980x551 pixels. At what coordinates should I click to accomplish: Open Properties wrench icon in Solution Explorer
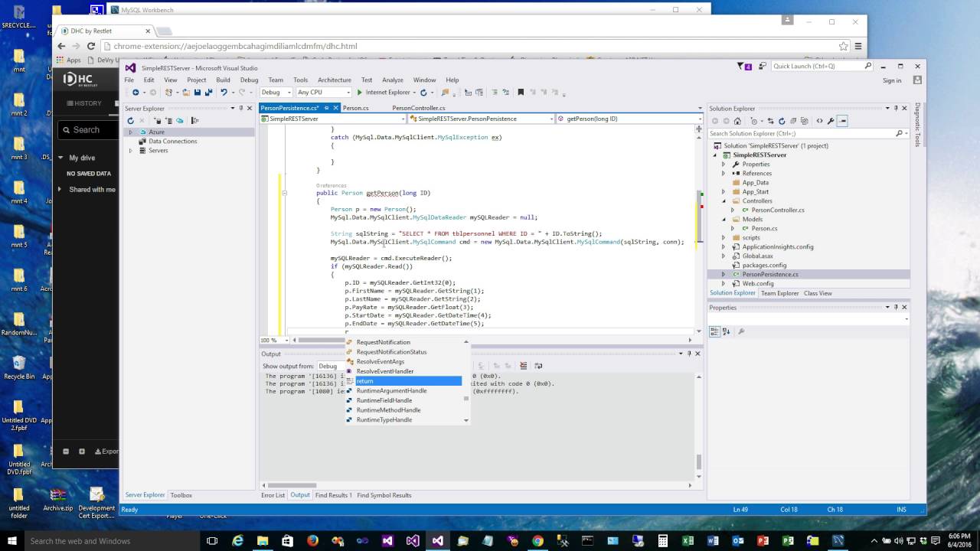click(831, 121)
